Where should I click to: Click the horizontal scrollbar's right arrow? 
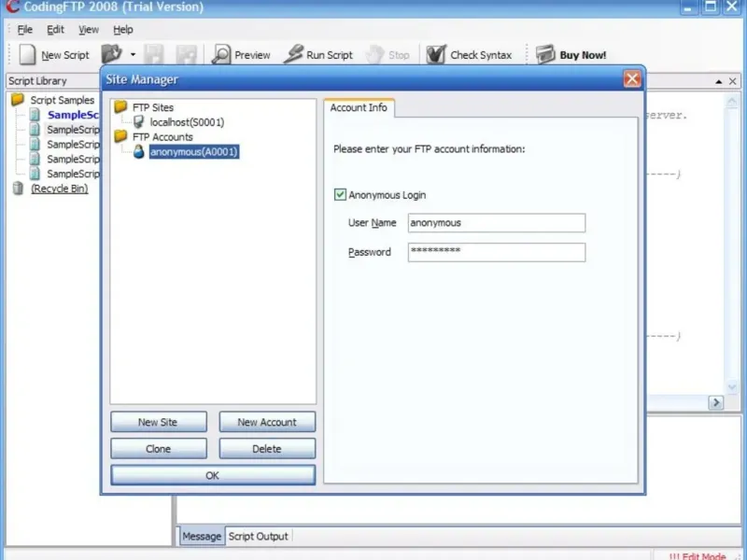click(x=715, y=403)
